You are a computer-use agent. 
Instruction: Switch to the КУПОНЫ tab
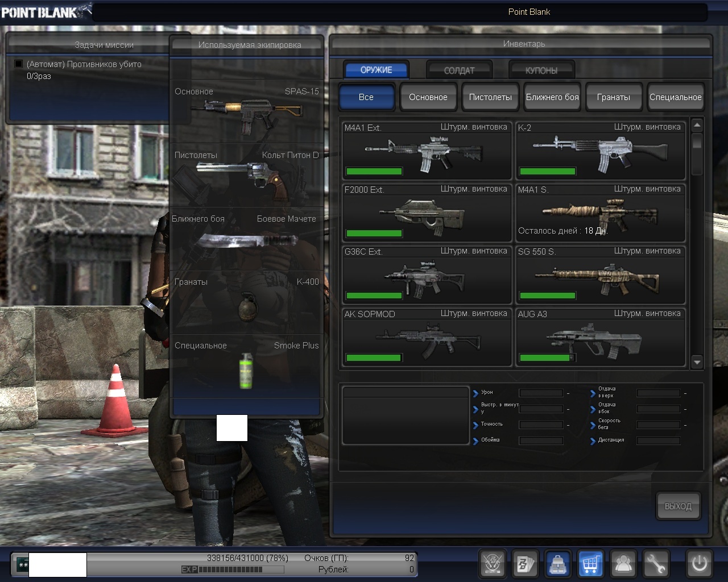(x=541, y=70)
